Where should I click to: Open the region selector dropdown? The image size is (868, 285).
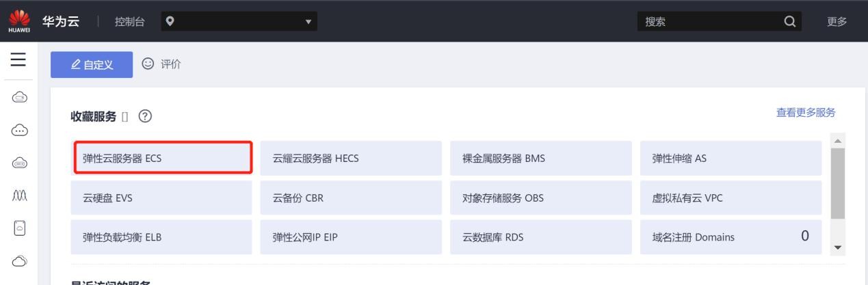[239, 21]
